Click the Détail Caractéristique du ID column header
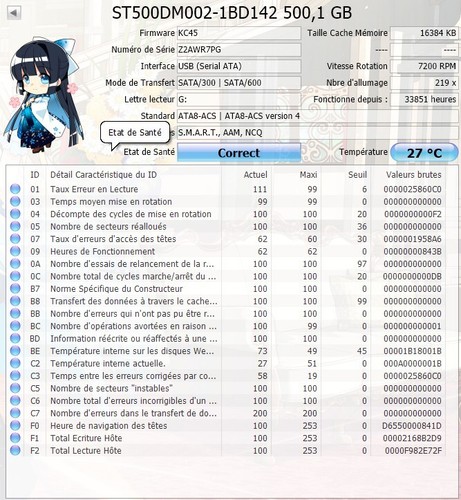 (x=103, y=175)
